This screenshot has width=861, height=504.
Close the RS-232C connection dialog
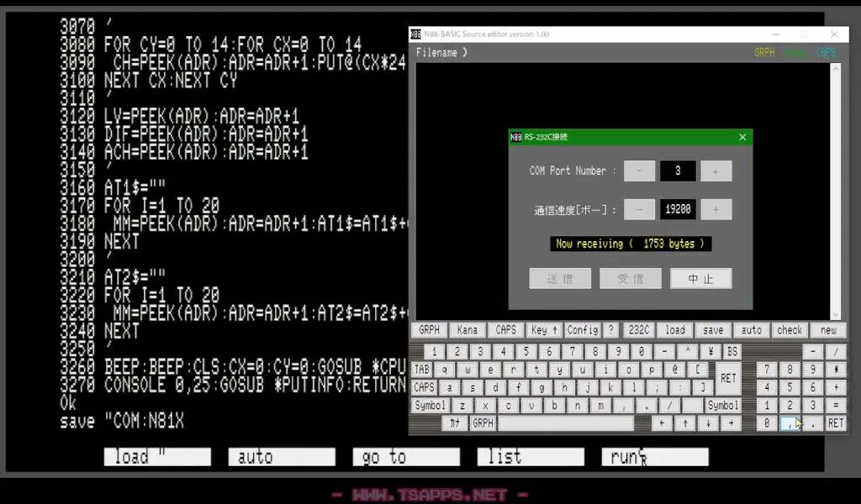pos(742,137)
